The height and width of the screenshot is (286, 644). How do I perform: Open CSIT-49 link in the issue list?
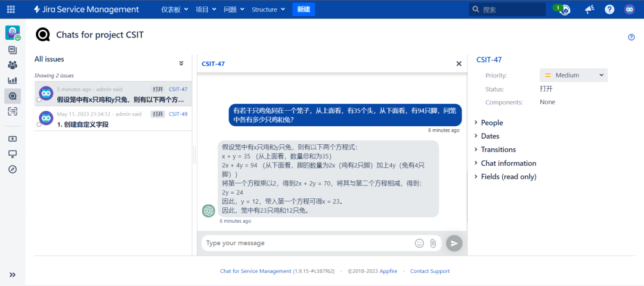tap(178, 114)
